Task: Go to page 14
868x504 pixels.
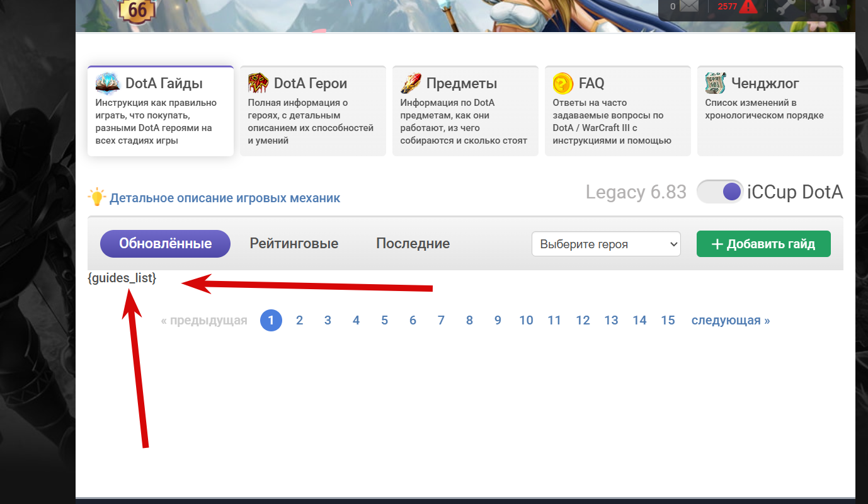Action: coord(639,320)
